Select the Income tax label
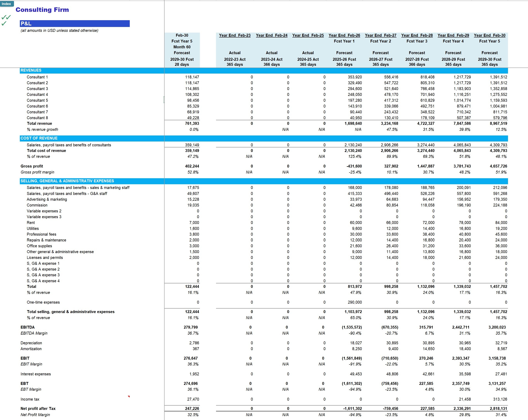 (30, 399)
